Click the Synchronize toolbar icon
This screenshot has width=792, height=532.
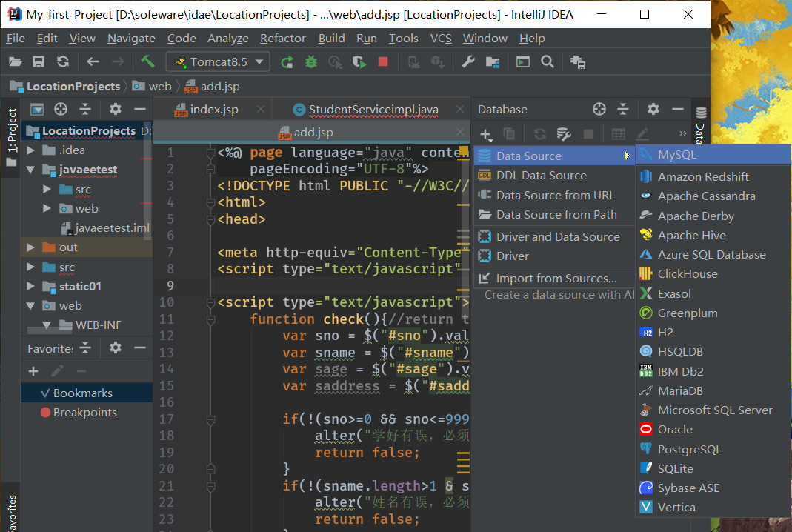[63, 61]
